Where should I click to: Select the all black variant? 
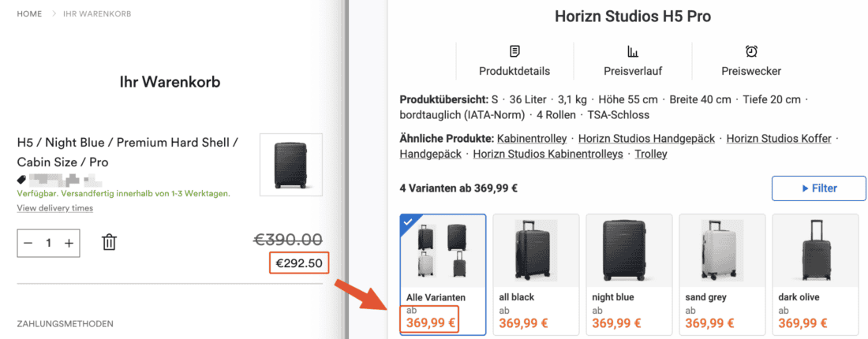[536, 274]
